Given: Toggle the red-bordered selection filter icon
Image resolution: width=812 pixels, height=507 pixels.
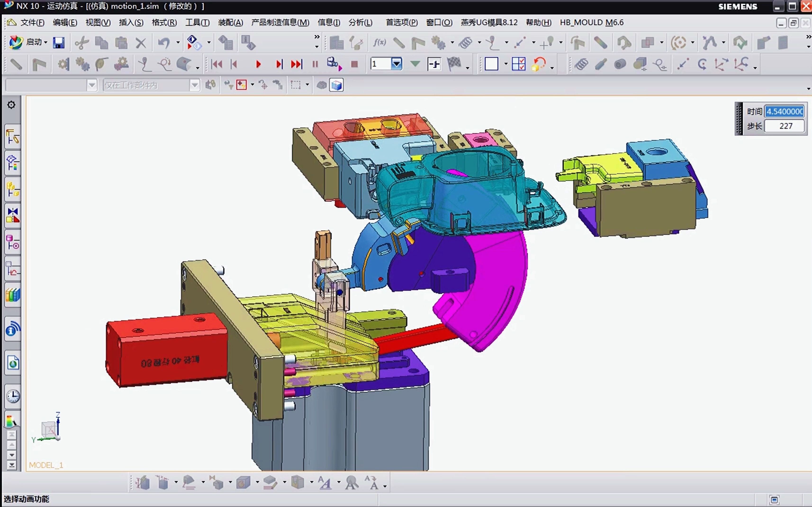Looking at the screenshot, I should [241, 85].
